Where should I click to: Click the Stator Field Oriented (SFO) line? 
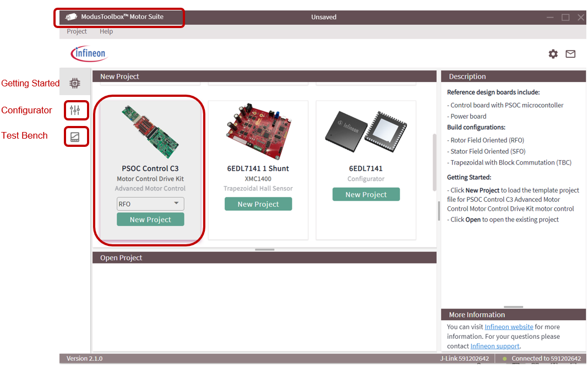click(x=486, y=151)
